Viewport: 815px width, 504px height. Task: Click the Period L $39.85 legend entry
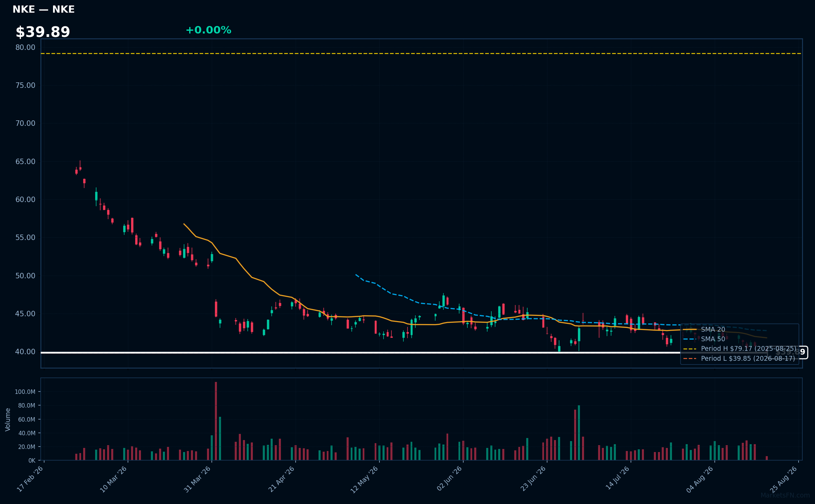[x=739, y=358]
